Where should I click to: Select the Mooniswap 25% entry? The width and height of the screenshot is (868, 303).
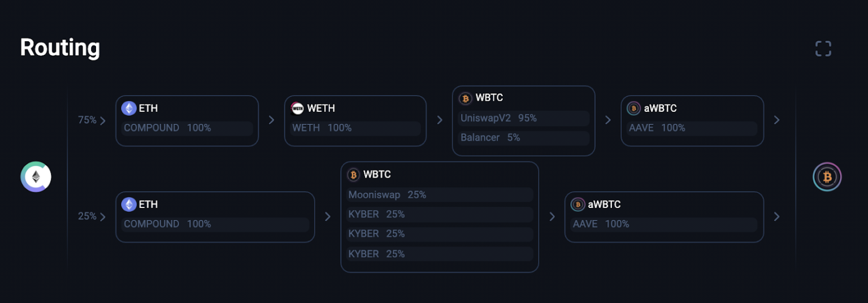(x=440, y=195)
